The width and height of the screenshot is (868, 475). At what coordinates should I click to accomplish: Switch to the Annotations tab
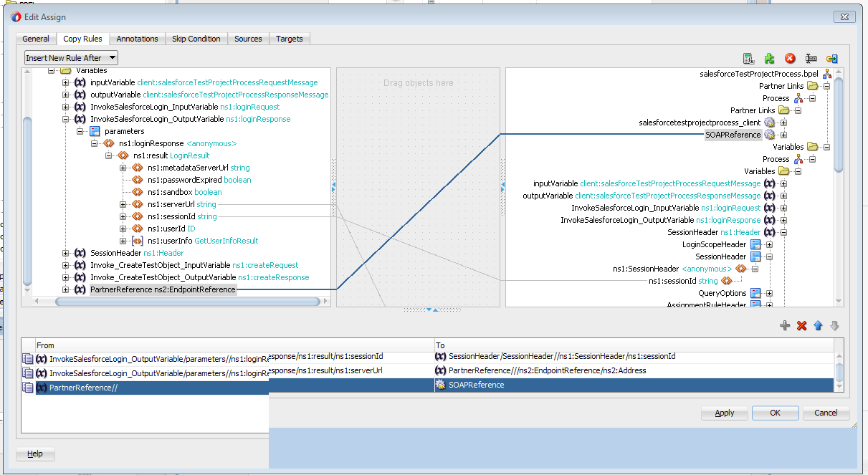click(x=137, y=39)
